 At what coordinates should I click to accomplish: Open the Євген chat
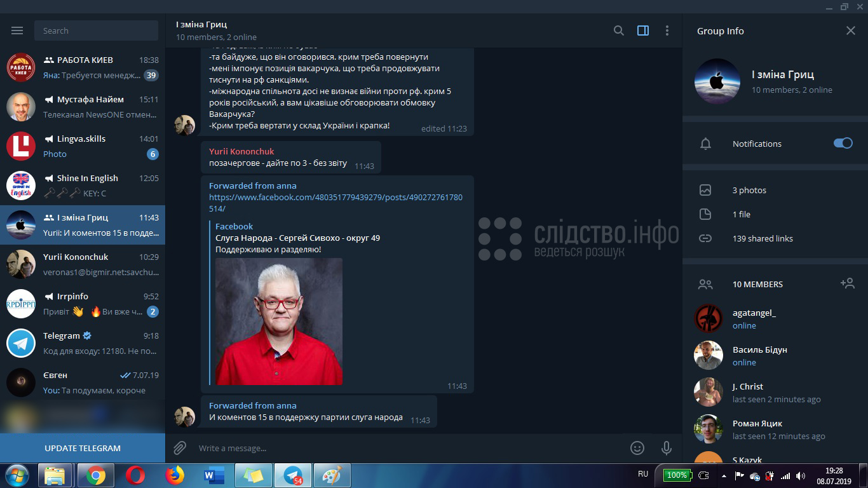[x=83, y=383]
